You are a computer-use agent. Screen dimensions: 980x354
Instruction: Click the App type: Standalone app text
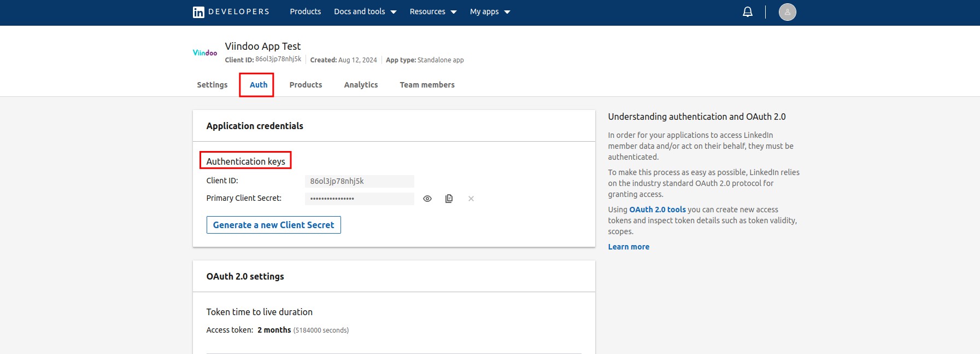(425, 60)
